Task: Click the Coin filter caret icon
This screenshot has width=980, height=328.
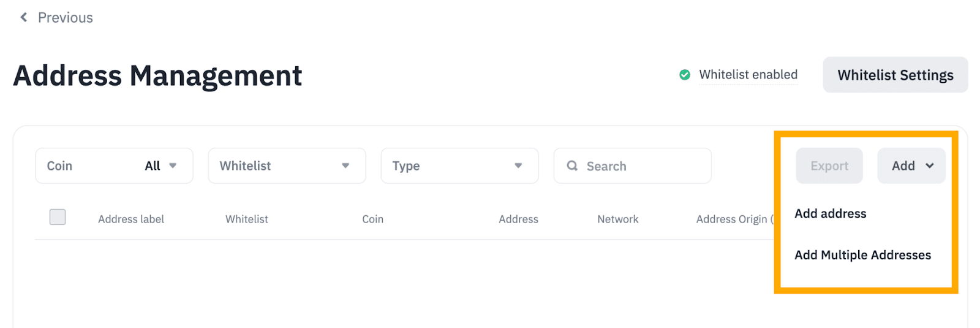Action: [x=173, y=166]
